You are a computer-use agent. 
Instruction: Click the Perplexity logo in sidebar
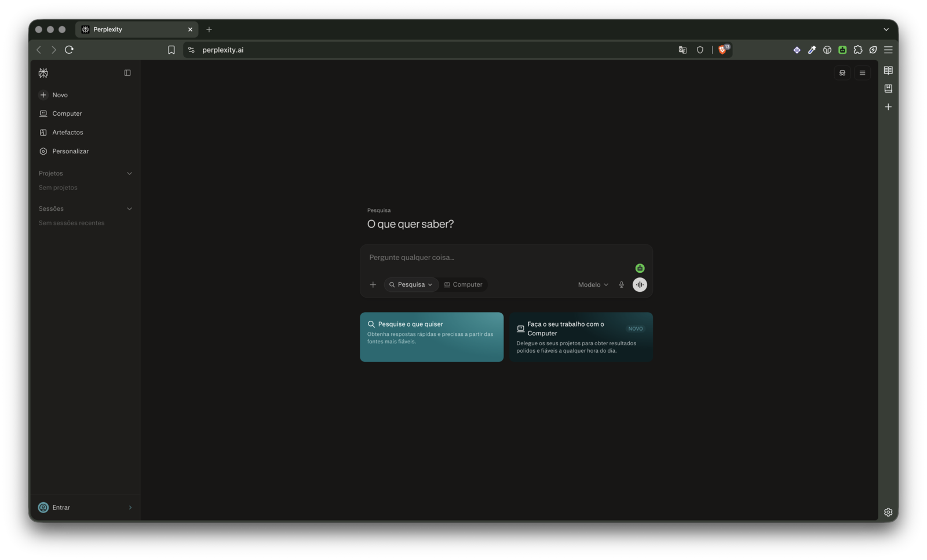43,73
